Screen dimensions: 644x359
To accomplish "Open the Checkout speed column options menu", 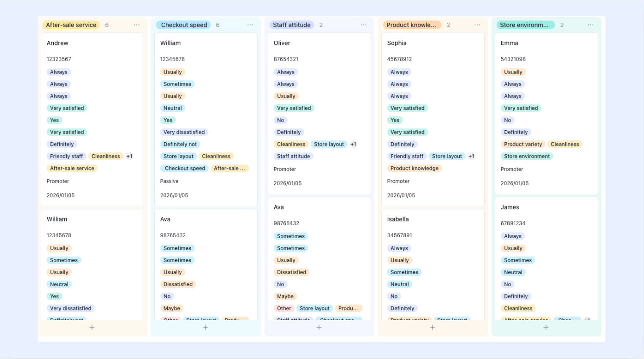I will pyautogui.click(x=250, y=25).
